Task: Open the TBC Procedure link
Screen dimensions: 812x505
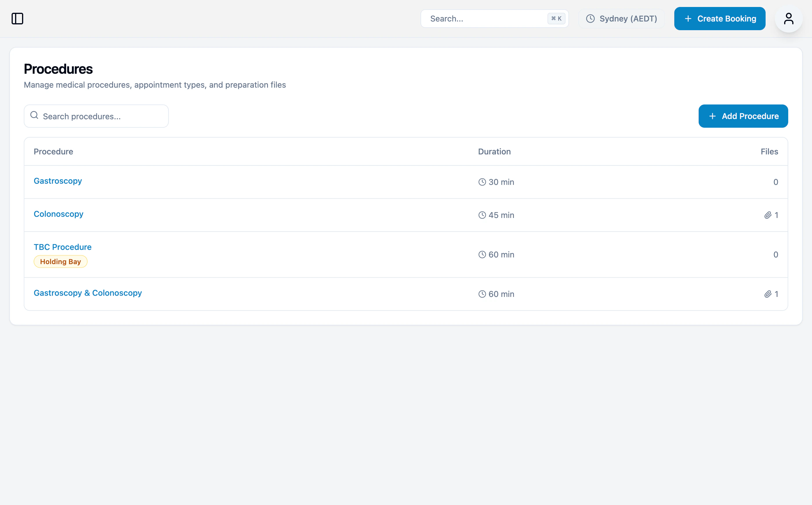Action: [x=62, y=247]
